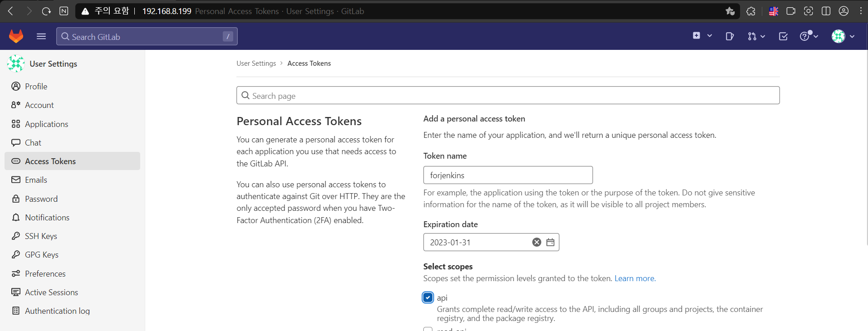
Task: Open the Learn more scopes link
Action: tap(635, 278)
